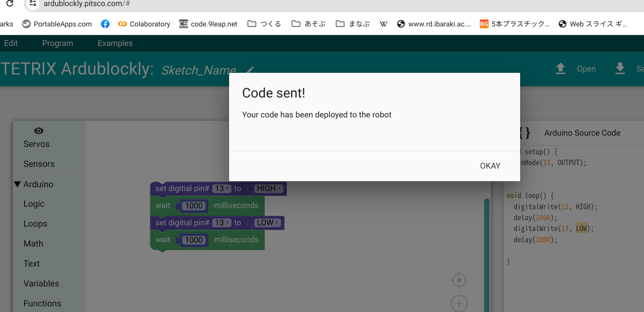Open pin 13 dropdown on HIGH block
Viewport: 644px width, 312px height.
222,188
